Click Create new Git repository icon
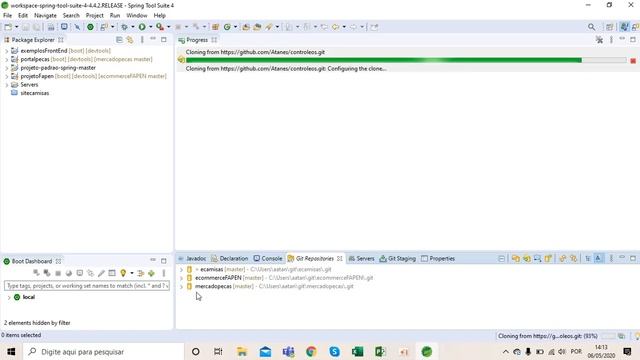The height and width of the screenshot is (360, 640). (548, 258)
